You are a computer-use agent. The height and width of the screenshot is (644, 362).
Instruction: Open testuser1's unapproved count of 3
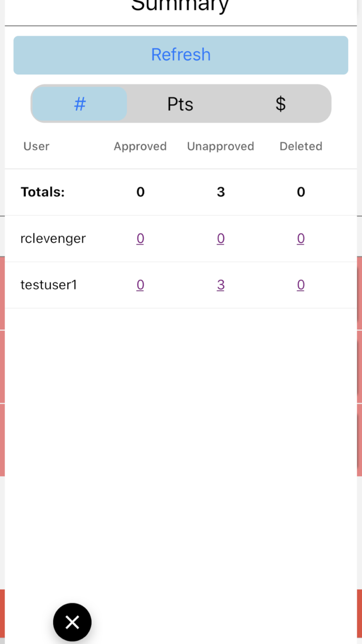(221, 285)
